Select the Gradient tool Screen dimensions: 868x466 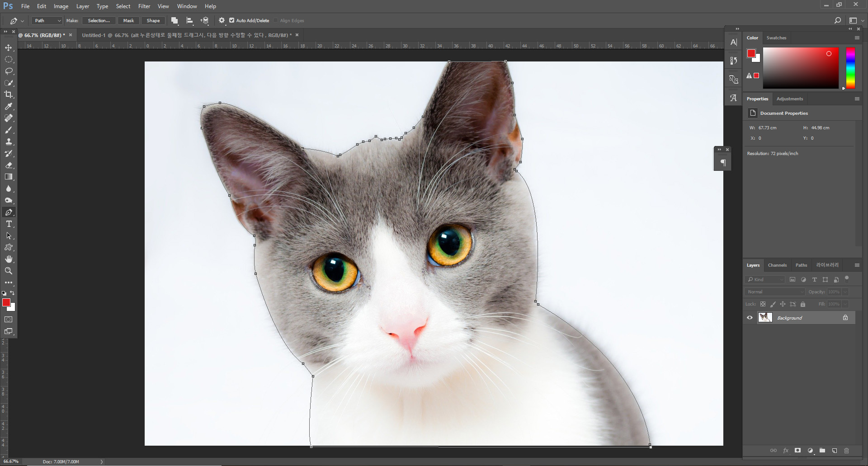tap(9, 177)
